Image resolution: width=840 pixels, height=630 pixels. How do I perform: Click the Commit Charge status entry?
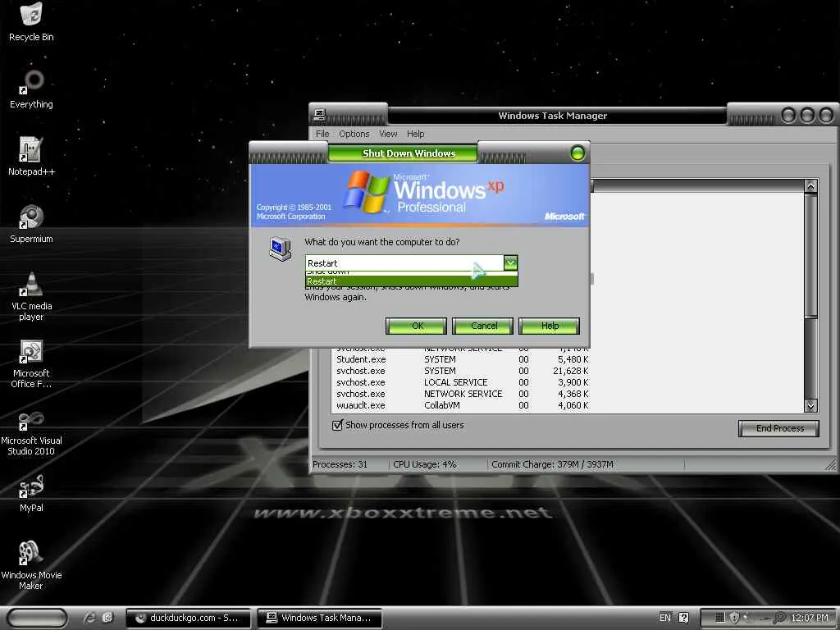(552, 464)
